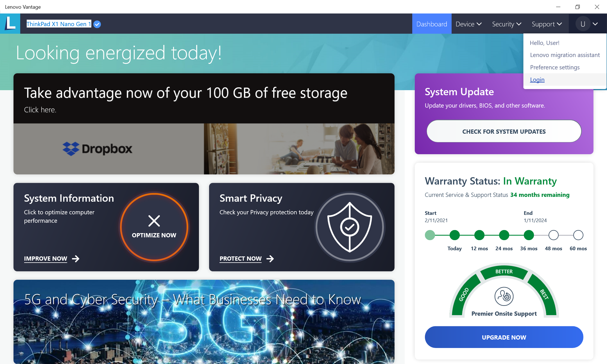
Task: Click PROTECT NOW smart privacy link
Action: click(246, 259)
